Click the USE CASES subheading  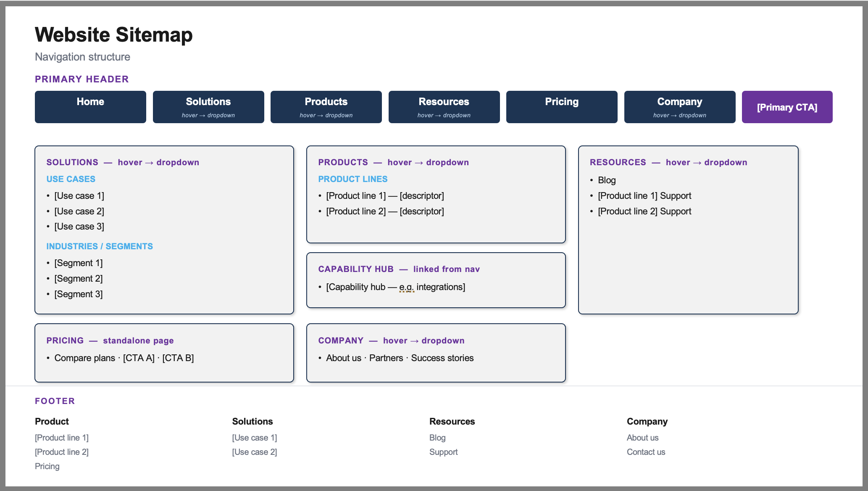click(71, 179)
